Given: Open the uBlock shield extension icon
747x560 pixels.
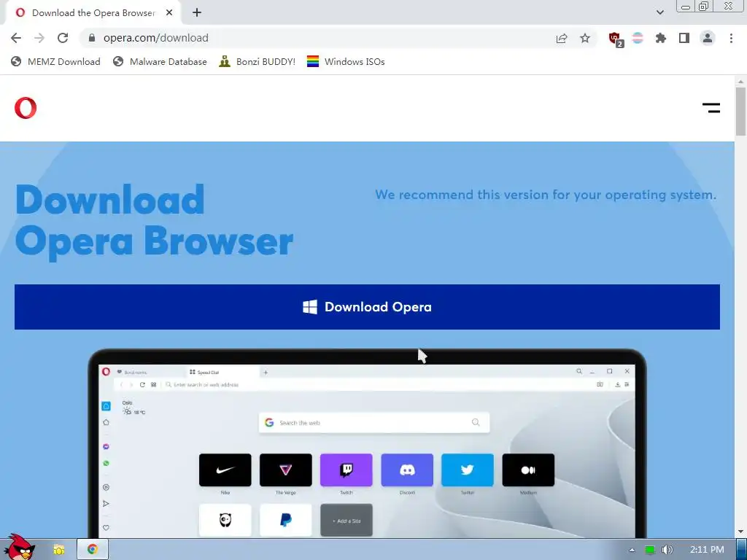Looking at the screenshot, I should point(616,39).
